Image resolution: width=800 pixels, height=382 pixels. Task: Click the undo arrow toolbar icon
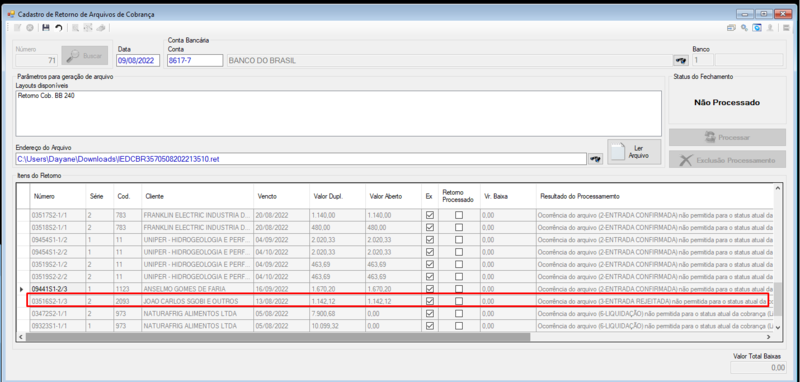pos(59,28)
